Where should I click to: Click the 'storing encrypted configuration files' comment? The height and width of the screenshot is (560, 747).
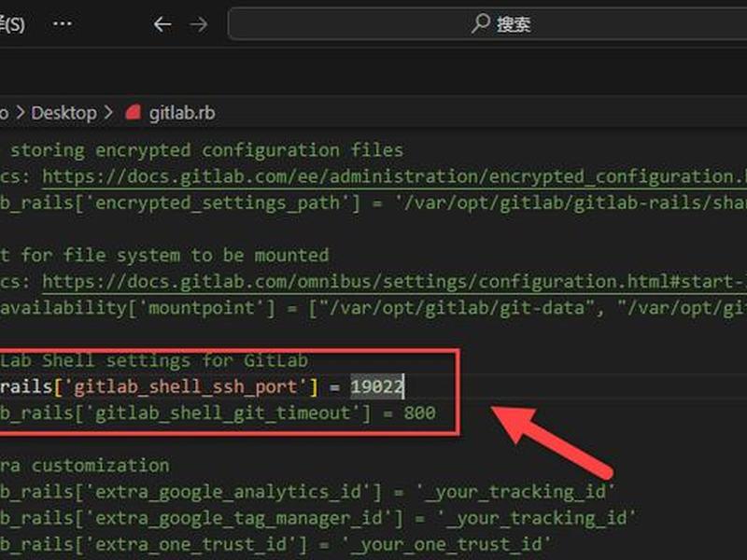206,150
